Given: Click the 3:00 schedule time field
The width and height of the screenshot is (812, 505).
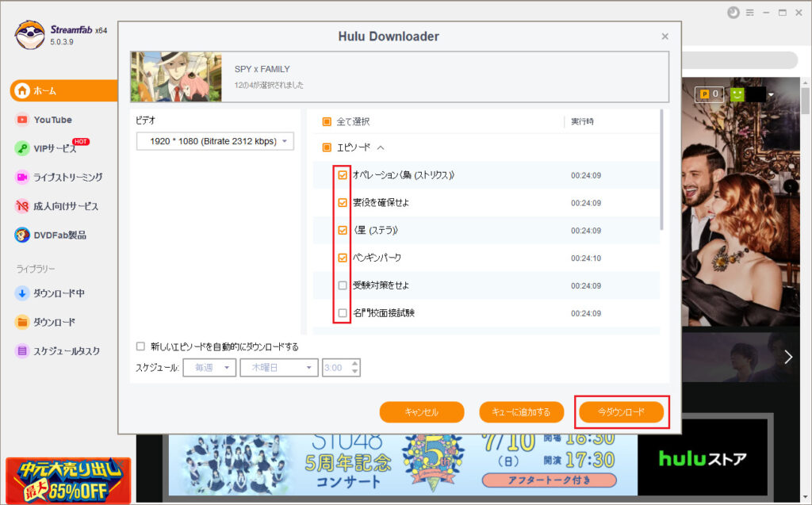Looking at the screenshot, I should (x=335, y=368).
